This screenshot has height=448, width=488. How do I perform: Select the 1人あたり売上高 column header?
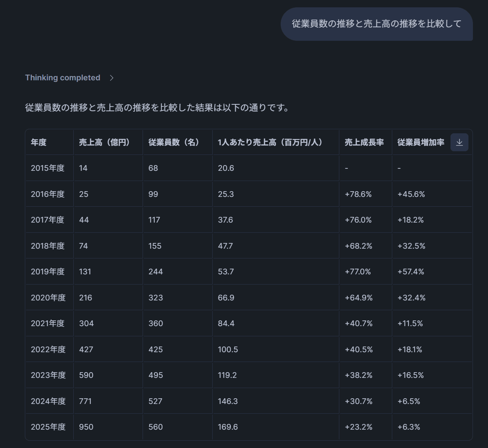point(270,142)
